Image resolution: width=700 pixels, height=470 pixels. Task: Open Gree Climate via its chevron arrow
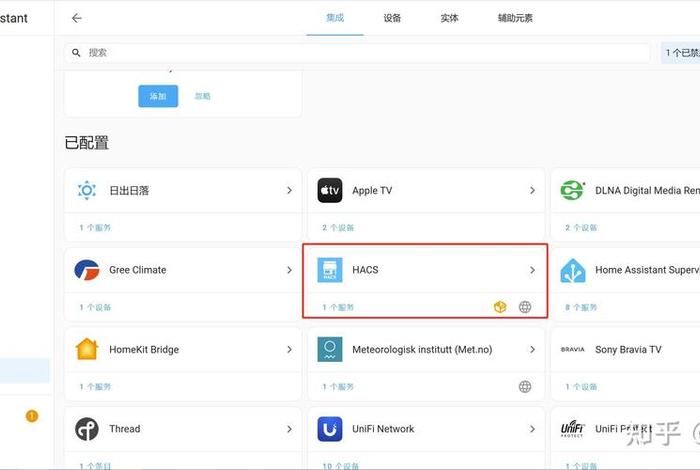click(x=289, y=270)
